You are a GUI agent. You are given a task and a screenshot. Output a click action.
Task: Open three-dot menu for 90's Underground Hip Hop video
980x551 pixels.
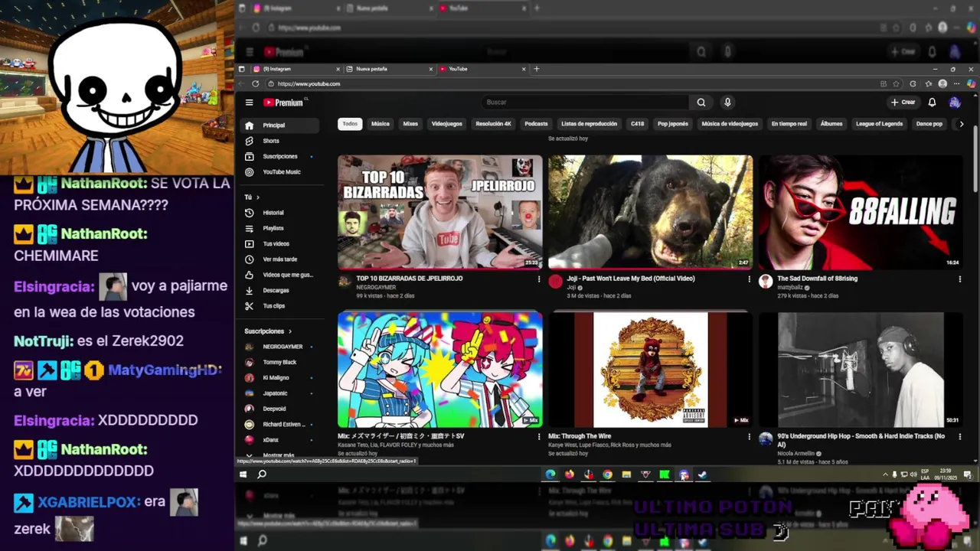point(959,437)
